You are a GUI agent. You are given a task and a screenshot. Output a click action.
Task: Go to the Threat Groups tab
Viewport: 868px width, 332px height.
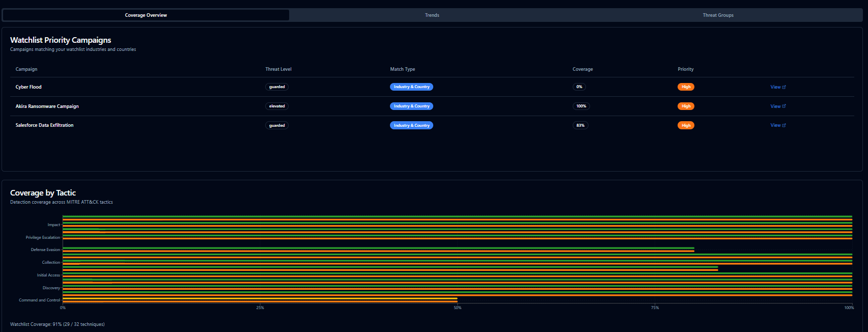718,15
